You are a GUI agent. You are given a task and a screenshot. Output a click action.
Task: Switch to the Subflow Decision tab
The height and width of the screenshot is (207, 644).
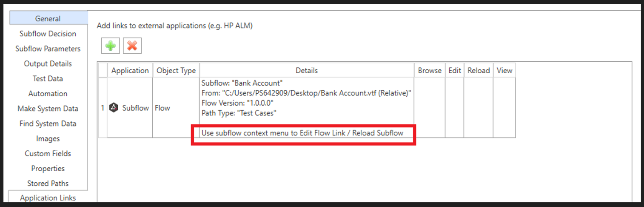click(48, 34)
